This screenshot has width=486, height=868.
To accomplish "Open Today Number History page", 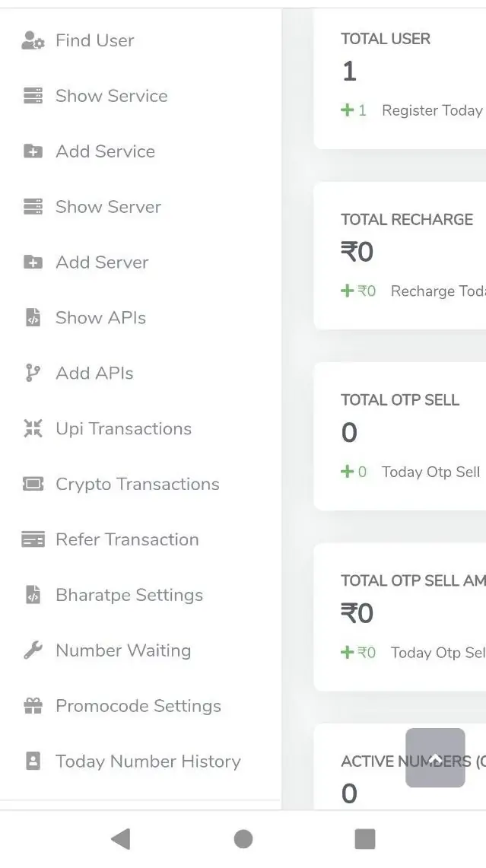I will 148,761.
